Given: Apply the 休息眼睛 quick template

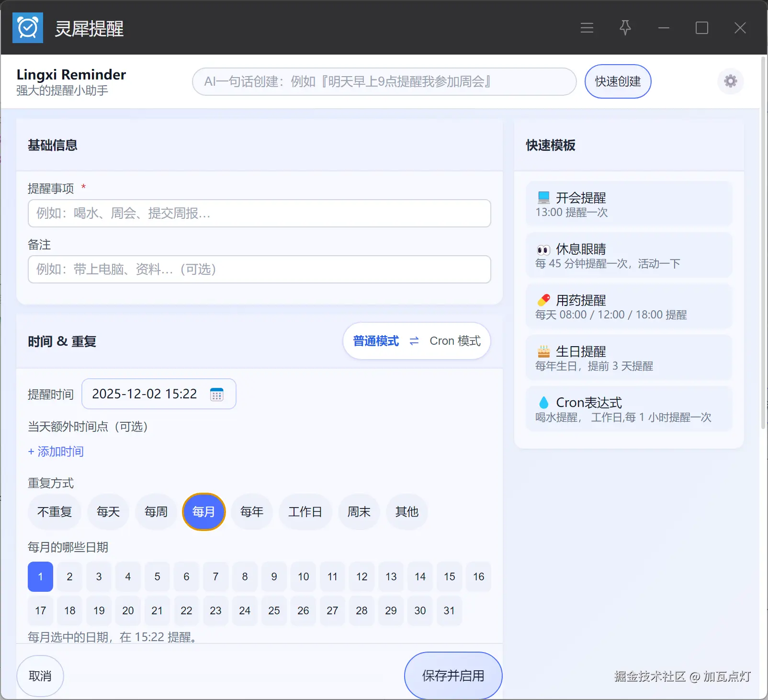Looking at the screenshot, I should click(x=629, y=255).
